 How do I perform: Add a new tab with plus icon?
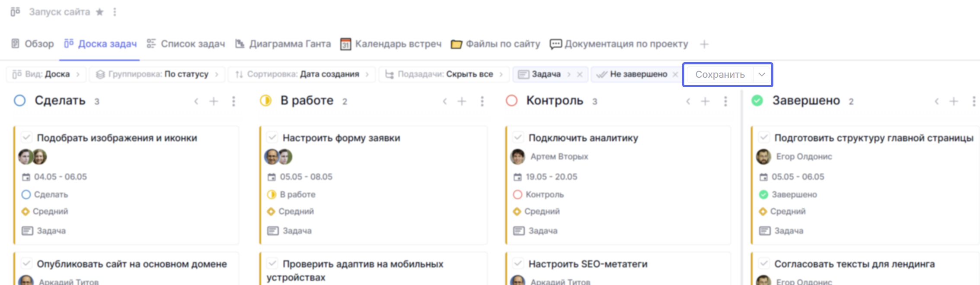pyautogui.click(x=704, y=44)
